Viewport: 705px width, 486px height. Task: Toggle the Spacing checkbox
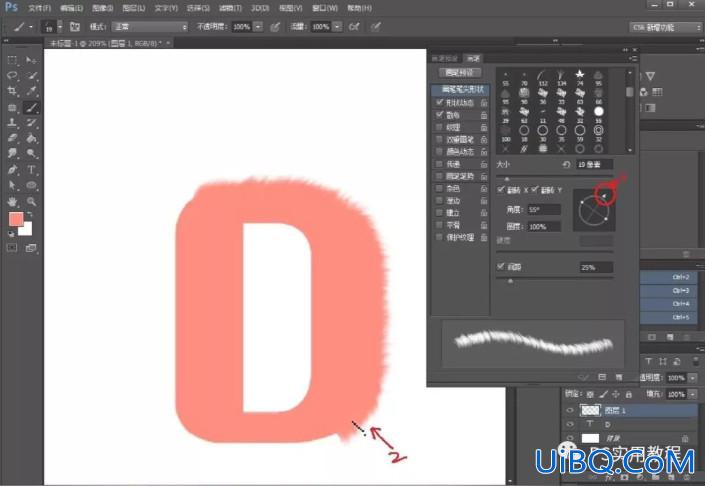[500, 267]
